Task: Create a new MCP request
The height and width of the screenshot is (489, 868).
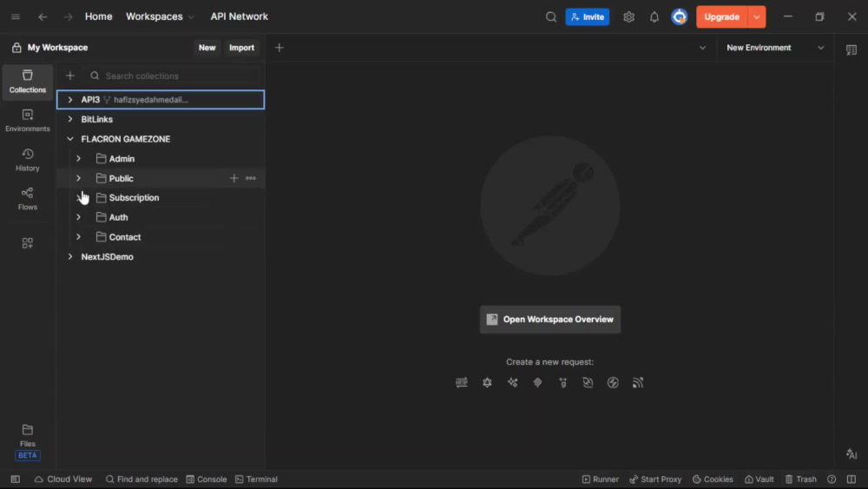Action: 537,382
